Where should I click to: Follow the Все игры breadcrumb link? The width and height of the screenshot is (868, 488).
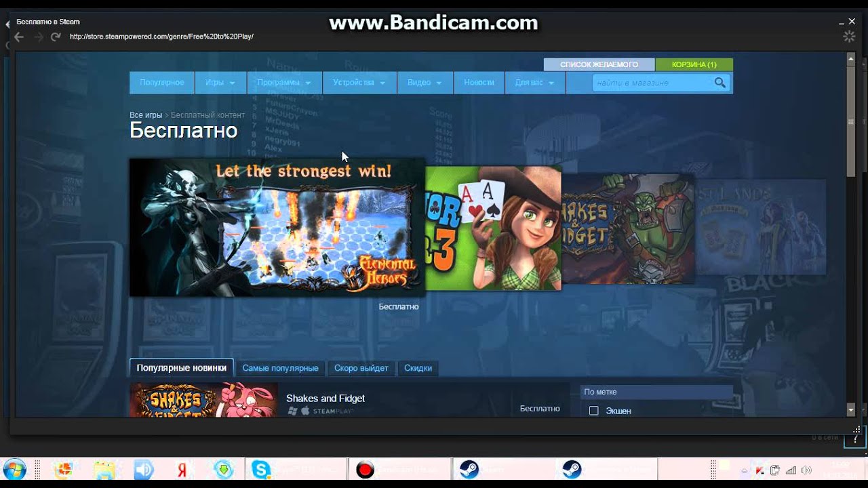(x=146, y=115)
